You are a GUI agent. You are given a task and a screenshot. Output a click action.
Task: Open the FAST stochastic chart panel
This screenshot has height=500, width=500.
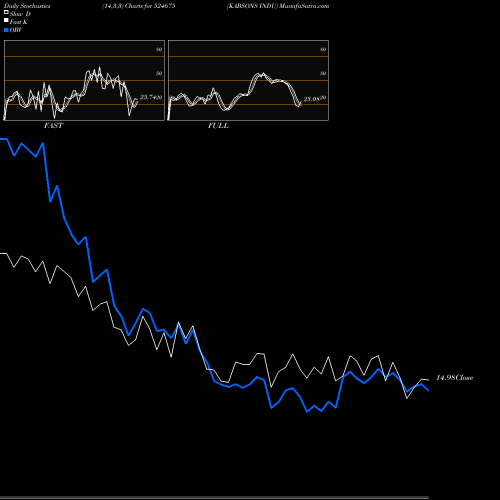[84, 80]
